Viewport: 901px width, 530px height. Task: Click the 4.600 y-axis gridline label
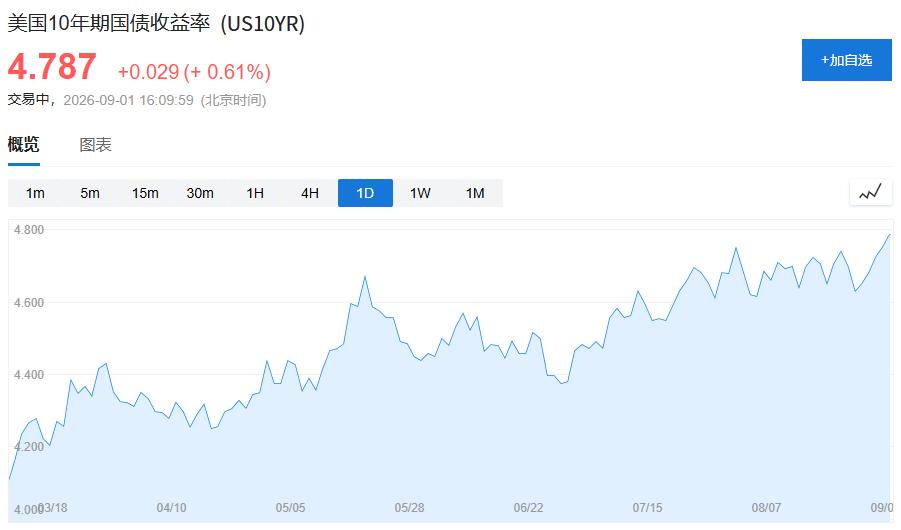coord(29,302)
